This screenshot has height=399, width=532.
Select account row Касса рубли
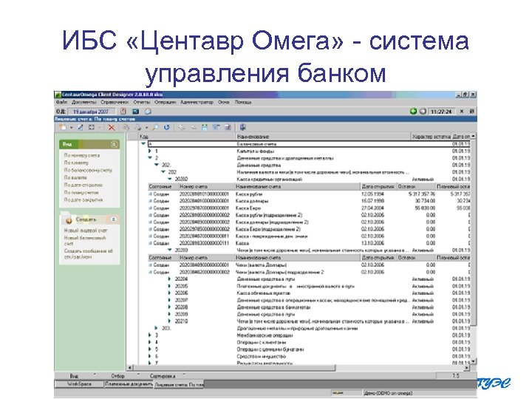pos(309,194)
